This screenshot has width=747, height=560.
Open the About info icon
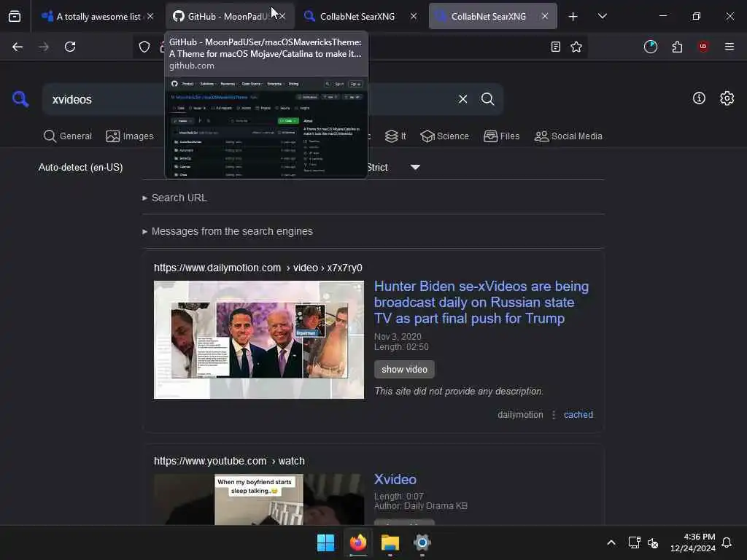click(x=699, y=98)
